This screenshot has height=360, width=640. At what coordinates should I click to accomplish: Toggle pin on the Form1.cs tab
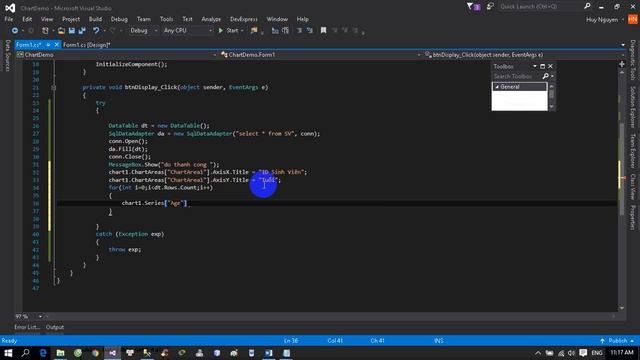point(48,44)
